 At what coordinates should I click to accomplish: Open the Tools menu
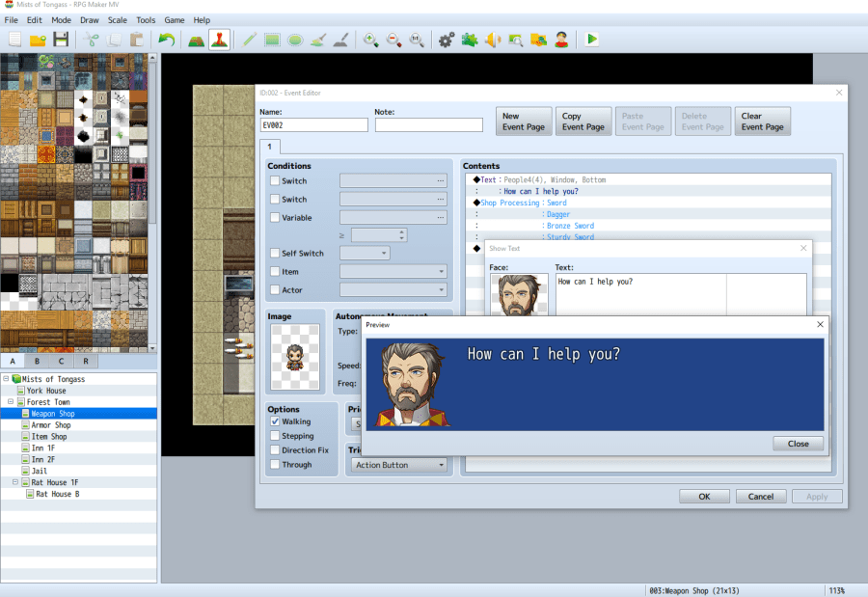pos(146,20)
